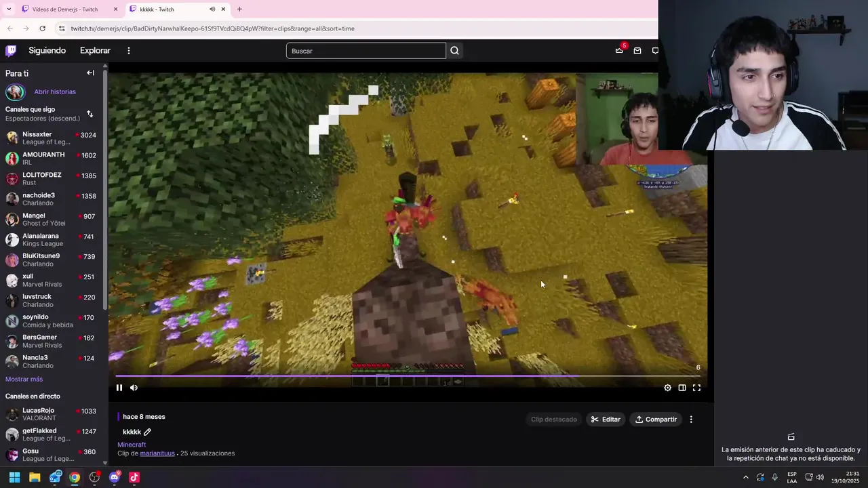Open Prime loot crown notifications
This screenshot has height=488, width=868.
(x=619, y=50)
